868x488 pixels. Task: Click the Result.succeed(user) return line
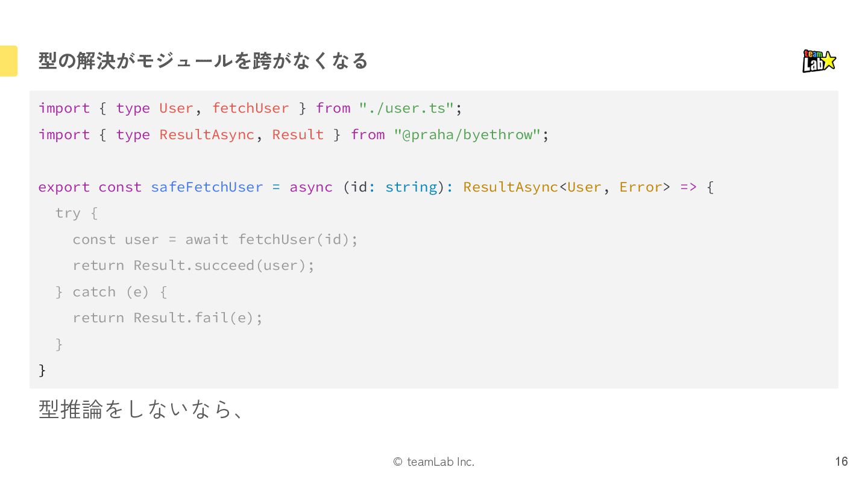[x=193, y=265]
